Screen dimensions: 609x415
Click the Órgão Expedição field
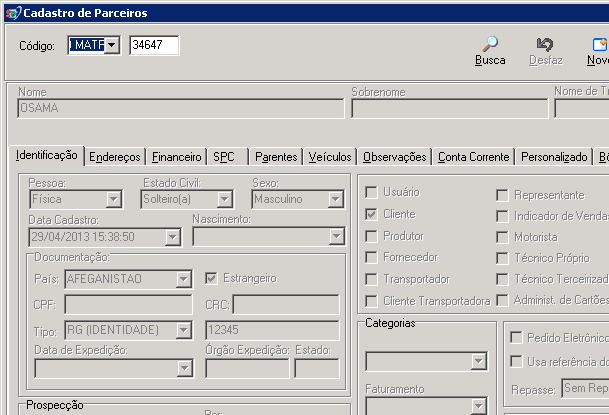pos(247,368)
